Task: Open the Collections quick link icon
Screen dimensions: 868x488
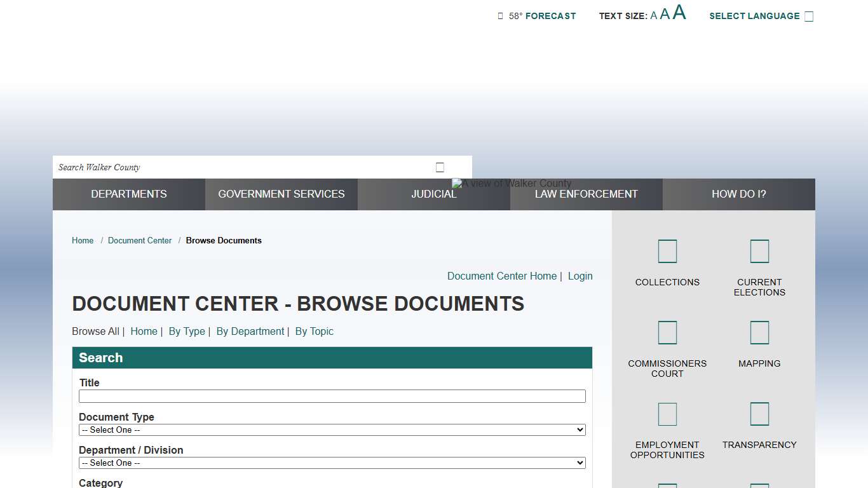Action: tap(667, 250)
